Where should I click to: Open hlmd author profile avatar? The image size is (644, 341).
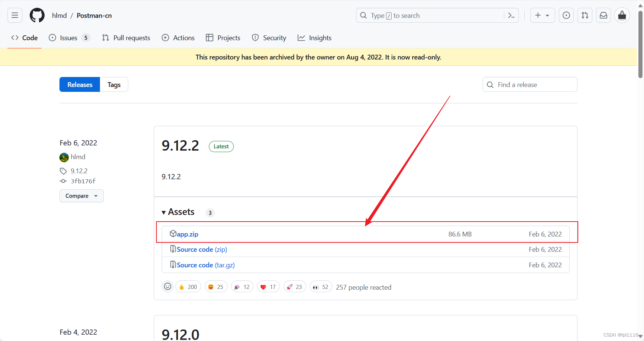point(64,157)
